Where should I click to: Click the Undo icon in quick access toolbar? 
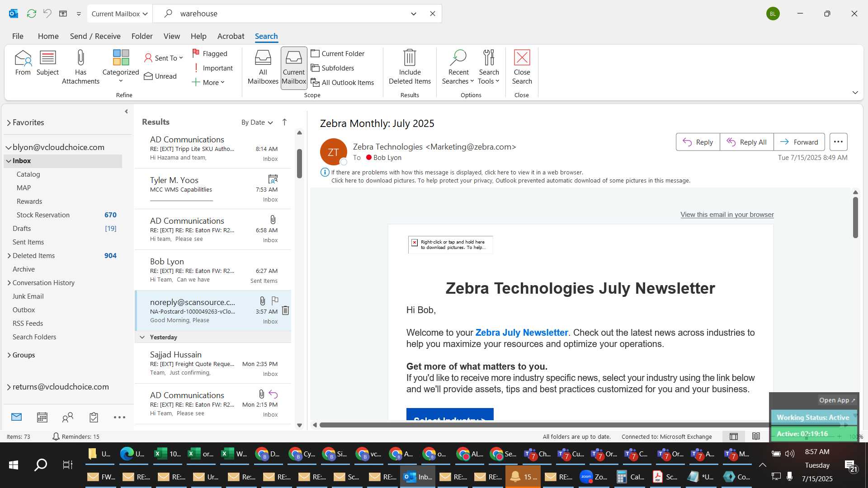pyautogui.click(x=47, y=14)
